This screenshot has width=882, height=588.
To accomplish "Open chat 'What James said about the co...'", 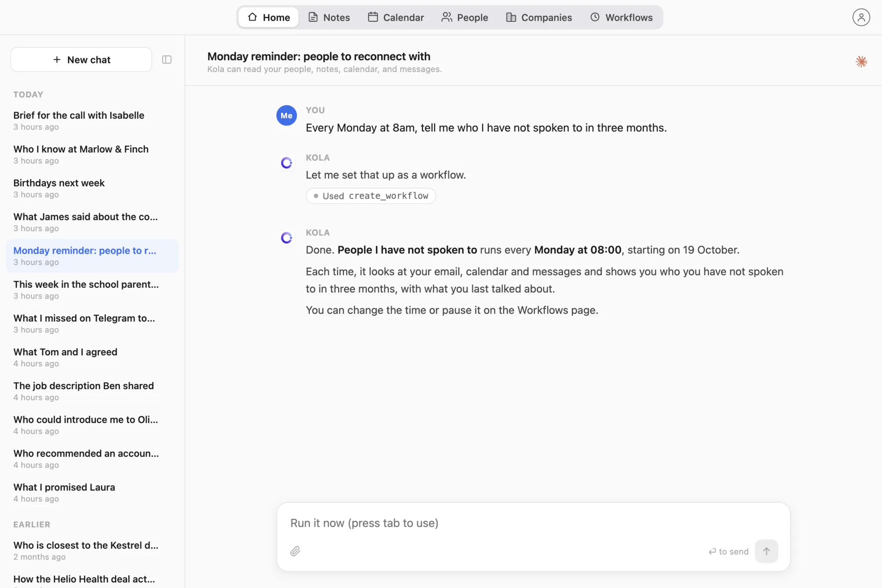I will 92,222.
